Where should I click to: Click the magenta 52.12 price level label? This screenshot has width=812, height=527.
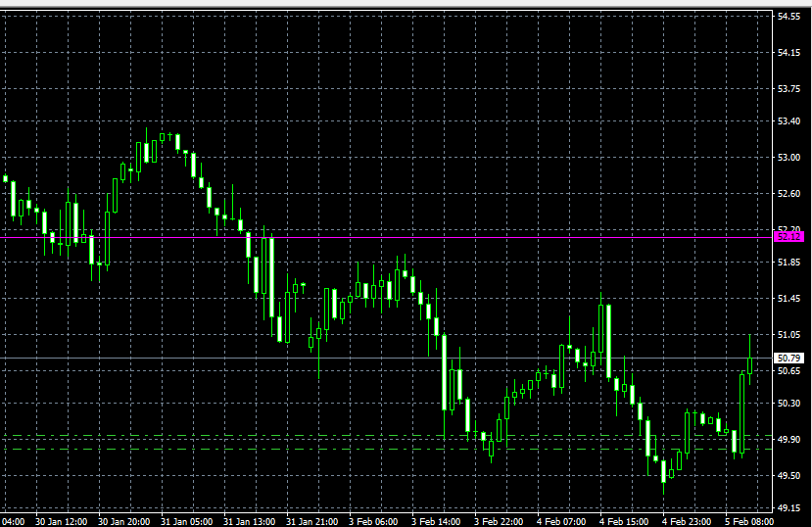coord(788,237)
